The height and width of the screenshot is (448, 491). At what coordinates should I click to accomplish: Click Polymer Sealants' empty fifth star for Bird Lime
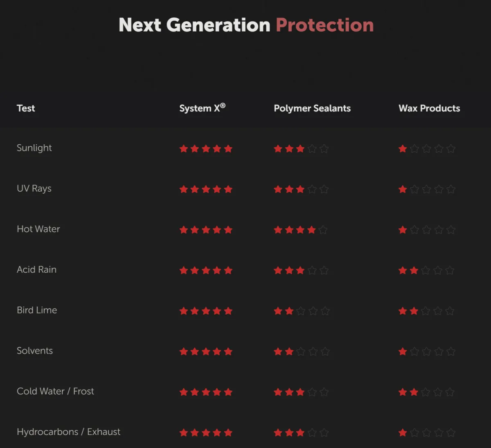(325, 311)
